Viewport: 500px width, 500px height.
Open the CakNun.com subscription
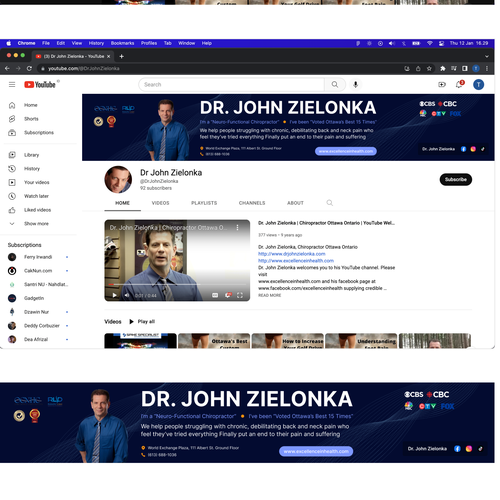point(38,271)
